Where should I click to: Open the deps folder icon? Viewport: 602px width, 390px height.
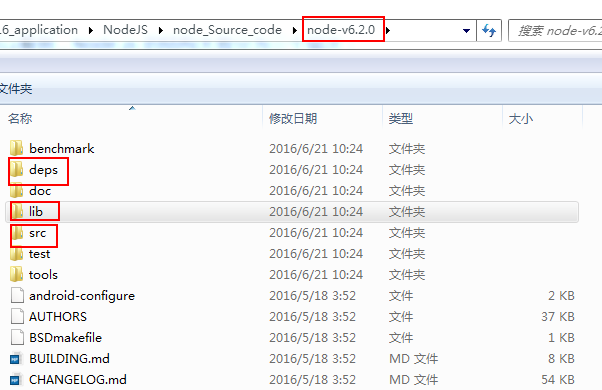click(17, 169)
